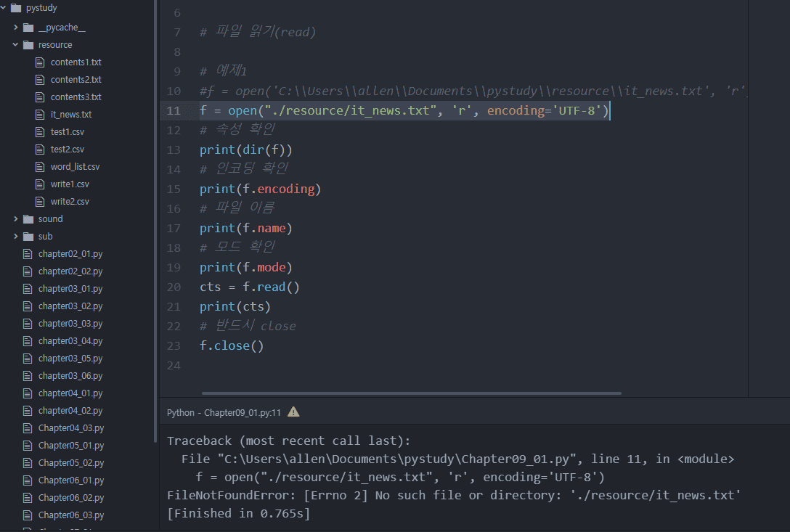This screenshot has height=532, width=790.
Task: Click file icon next to chapter04_01.py
Action: click(x=28, y=393)
